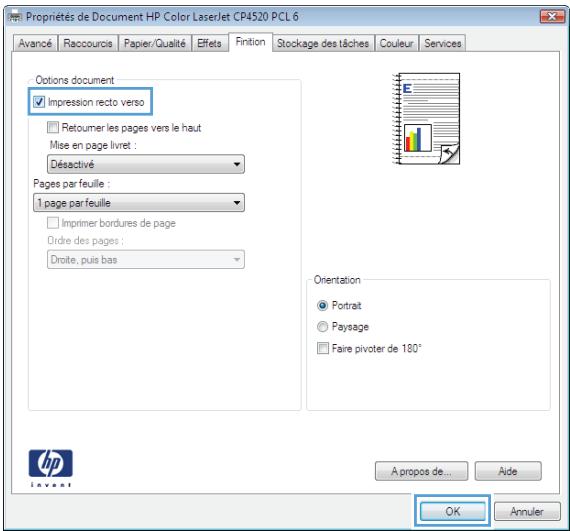
Task: Open the Papier/Qualité tab
Action: pos(155,43)
